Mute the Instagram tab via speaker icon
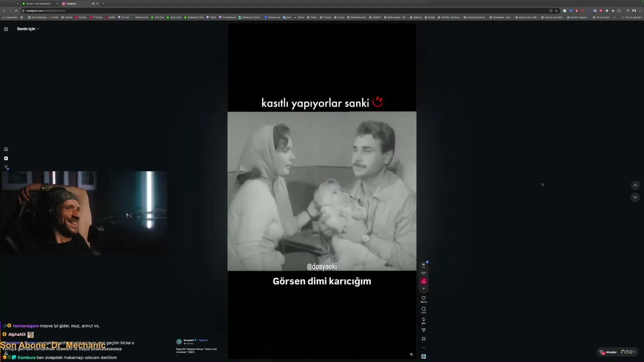Screen dimensions: 644x362 coord(93,4)
